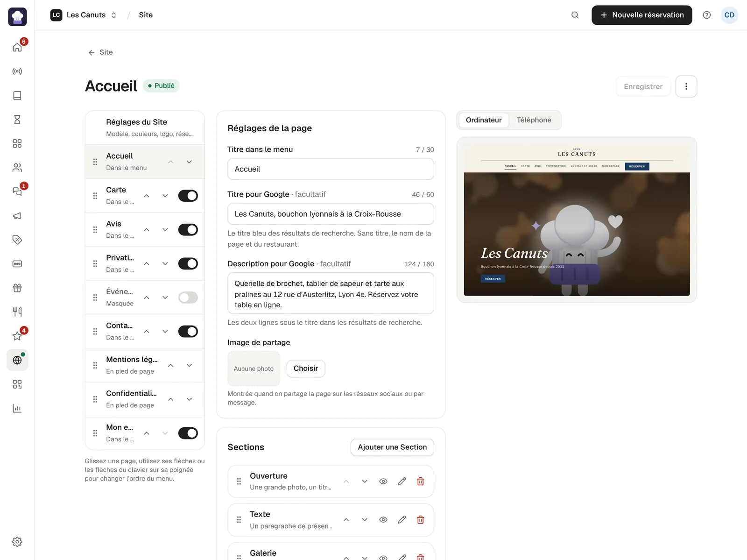The image size is (747, 560).
Task: Open the reservation book sidebar icon
Action: click(17, 96)
